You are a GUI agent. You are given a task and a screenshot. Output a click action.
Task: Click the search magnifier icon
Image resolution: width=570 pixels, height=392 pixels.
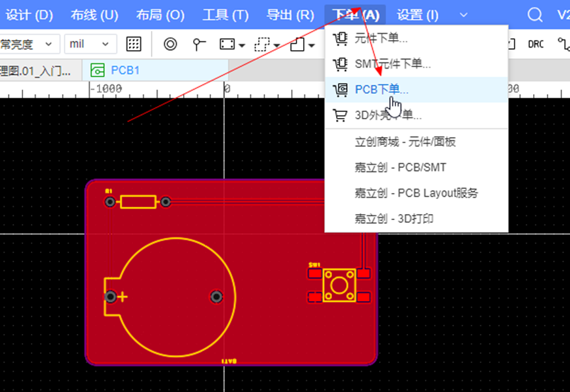click(x=534, y=15)
